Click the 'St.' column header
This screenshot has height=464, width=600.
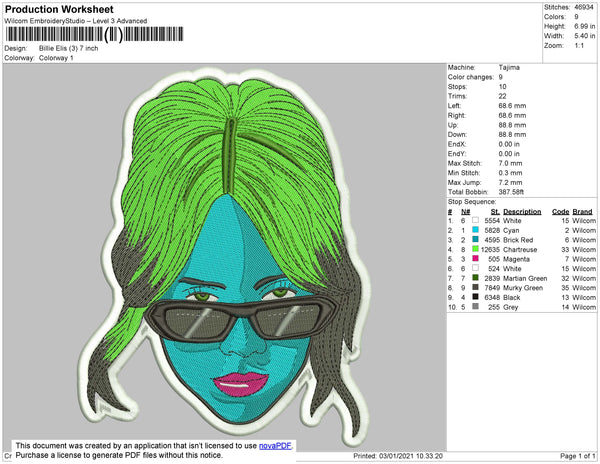[495, 212]
